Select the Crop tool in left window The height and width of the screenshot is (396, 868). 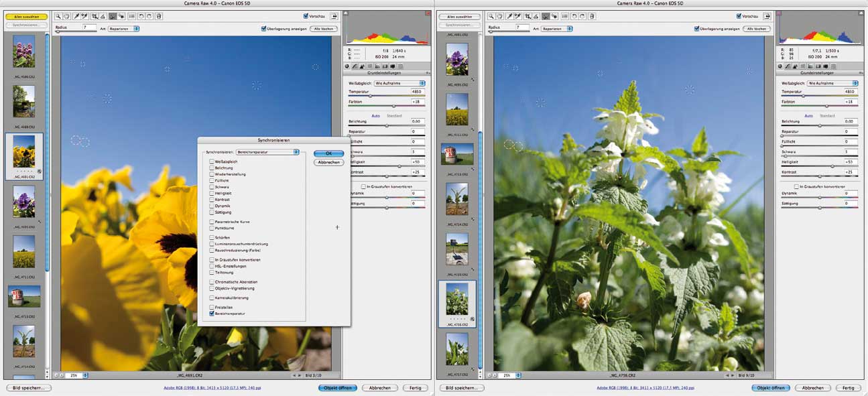point(95,15)
